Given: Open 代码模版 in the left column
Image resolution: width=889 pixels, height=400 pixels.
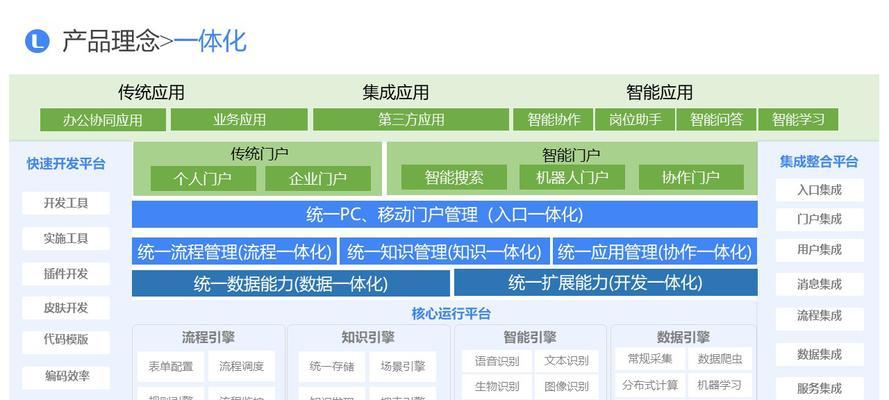Looking at the screenshot, I should point(66,343).
